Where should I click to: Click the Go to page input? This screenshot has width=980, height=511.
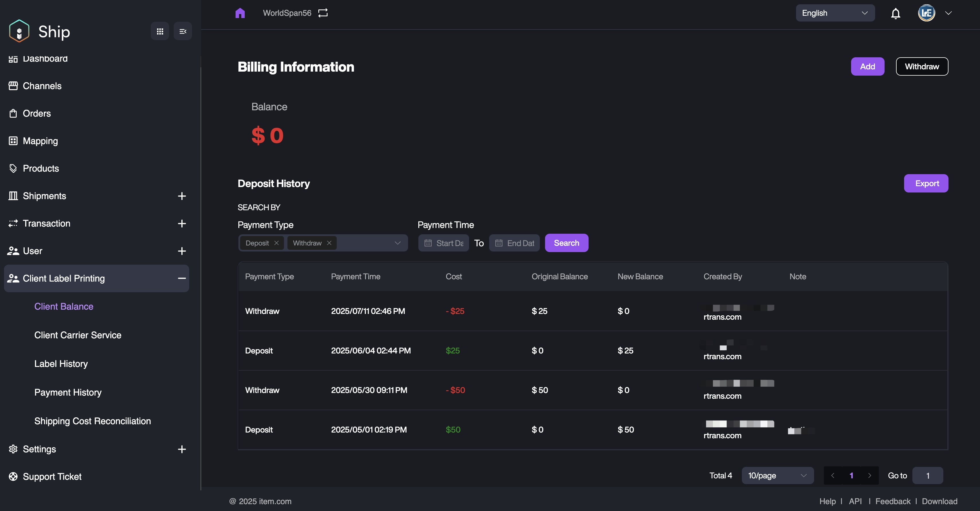928,476
